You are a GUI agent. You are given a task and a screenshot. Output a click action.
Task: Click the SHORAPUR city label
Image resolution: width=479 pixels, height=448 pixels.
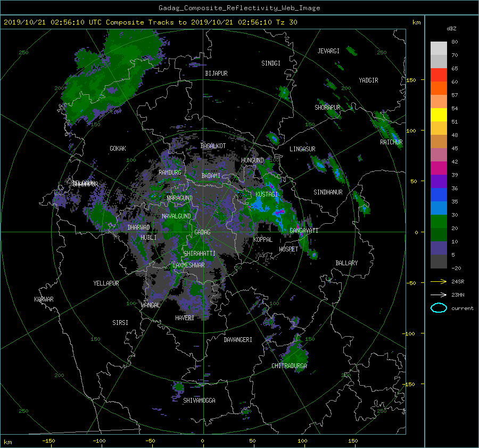coord(327,108)
